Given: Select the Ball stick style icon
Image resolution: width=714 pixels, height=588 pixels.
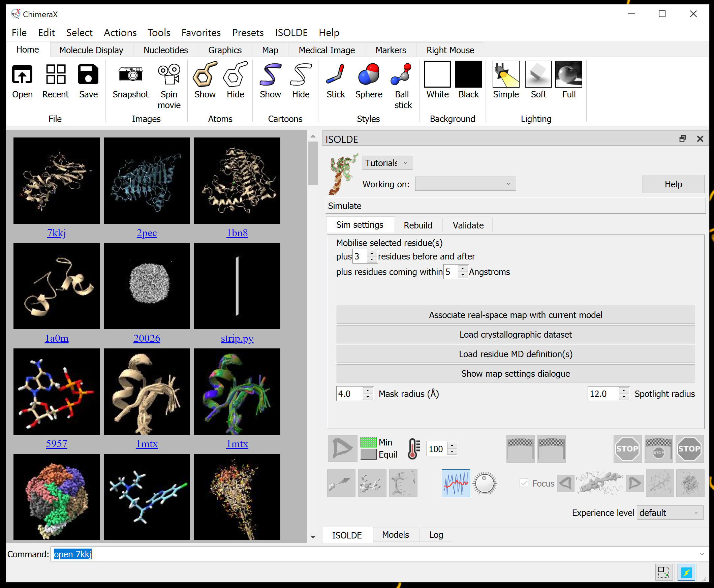Looking at the screenshot, I should click(x=402, y=74).
